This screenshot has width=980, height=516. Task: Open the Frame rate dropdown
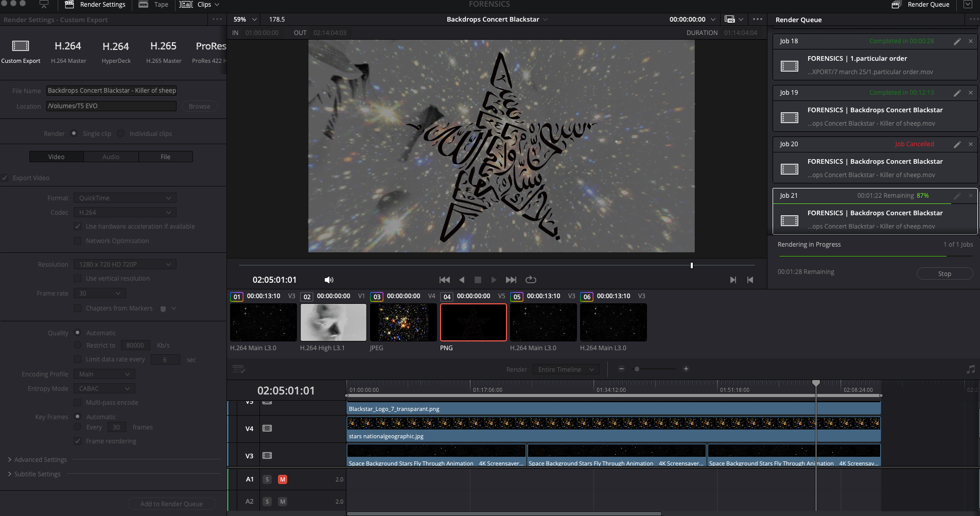coord(100,294)
